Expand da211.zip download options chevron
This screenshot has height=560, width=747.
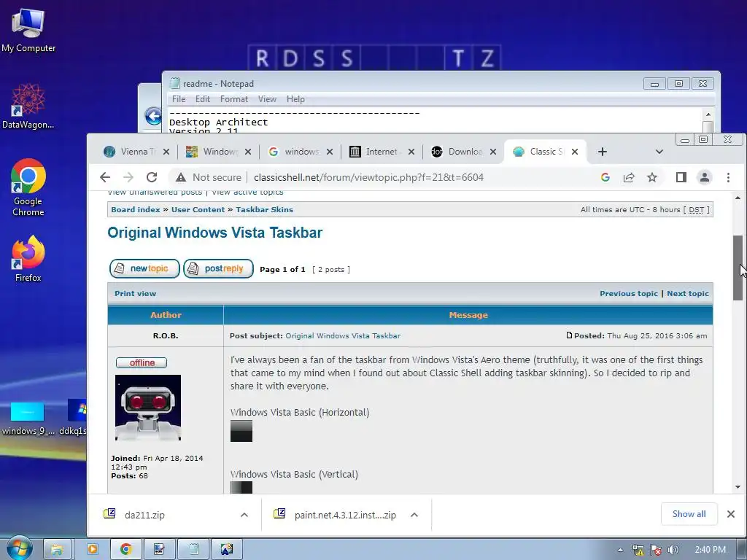coord(244,514)
